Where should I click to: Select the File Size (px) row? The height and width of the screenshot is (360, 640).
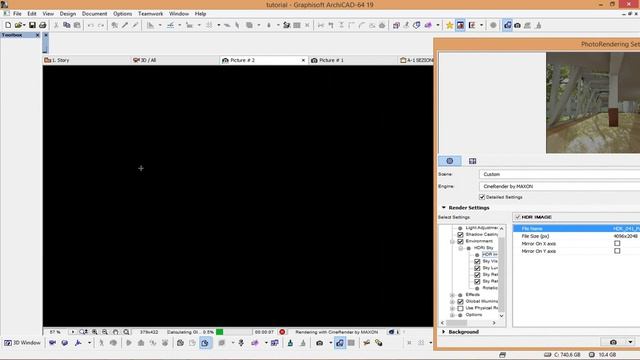[x=576, y=236]
